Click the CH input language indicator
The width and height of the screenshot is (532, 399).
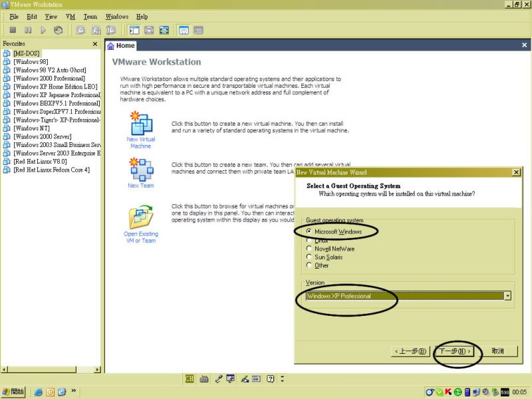(190, 378)
